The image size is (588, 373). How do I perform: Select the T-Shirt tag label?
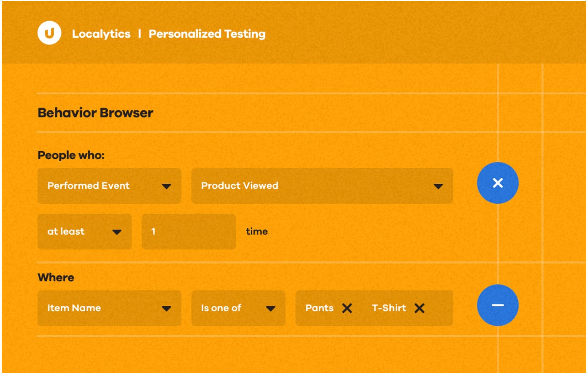tap(389, 308)
